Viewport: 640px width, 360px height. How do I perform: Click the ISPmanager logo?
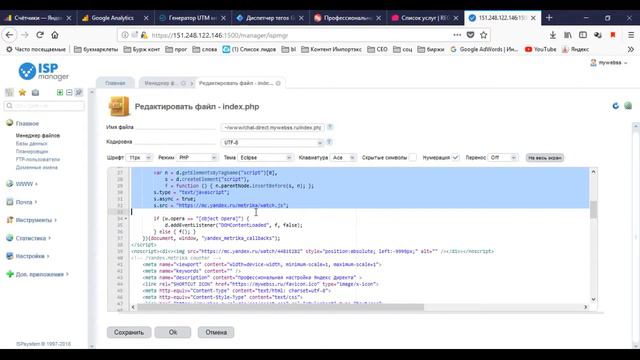pyautogui.click(x=44, y=71)
